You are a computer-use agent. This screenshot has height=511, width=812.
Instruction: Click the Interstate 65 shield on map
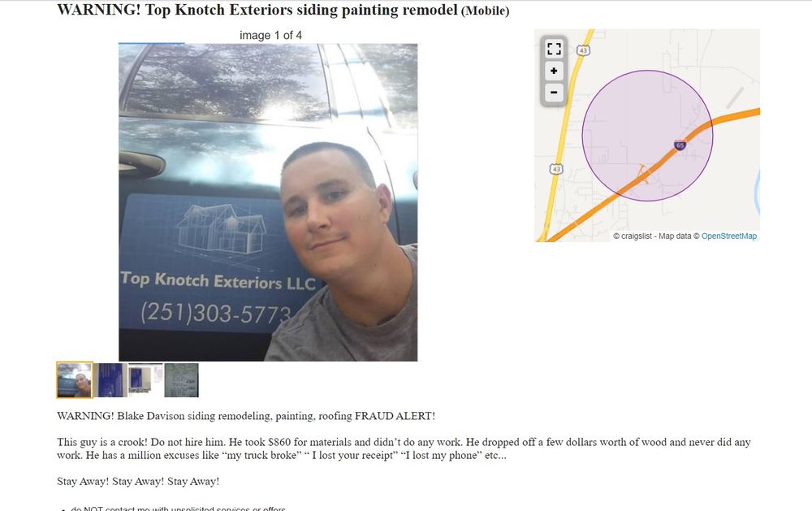(x=680, y=145)
